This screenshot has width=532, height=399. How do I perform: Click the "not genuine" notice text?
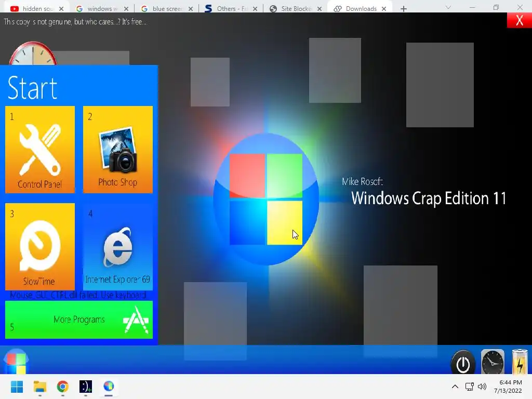pos(75,22)
